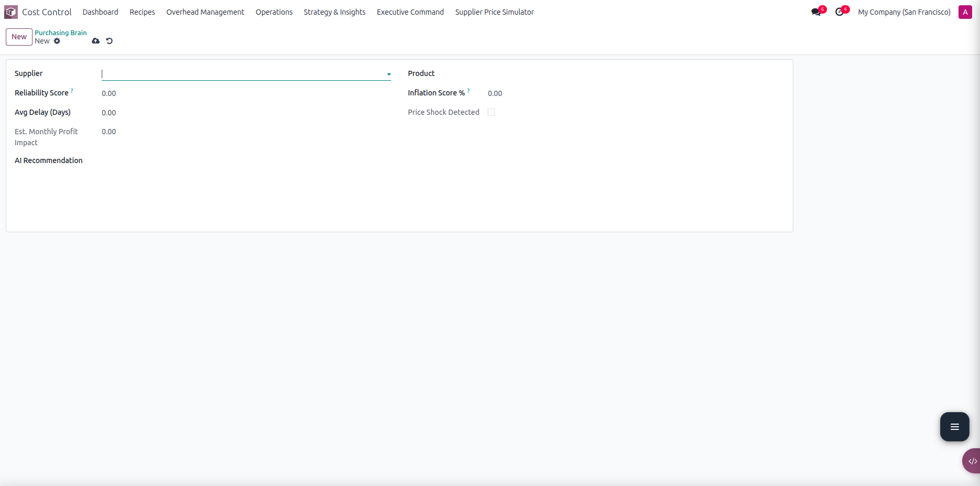Screen dimensions: 980x486
Task: Open the gear settings icon beside New
Action: pyautogui.click(x=57, y=41)
